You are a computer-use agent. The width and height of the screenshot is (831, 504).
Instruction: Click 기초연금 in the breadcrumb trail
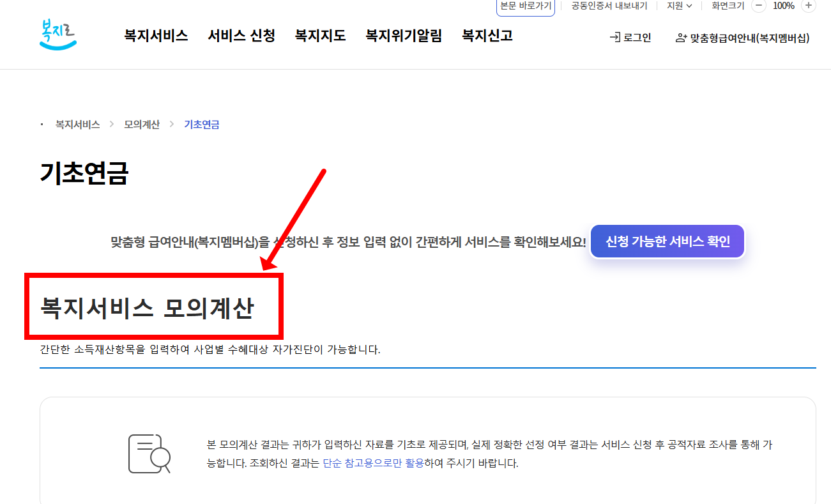pos(201,124)
